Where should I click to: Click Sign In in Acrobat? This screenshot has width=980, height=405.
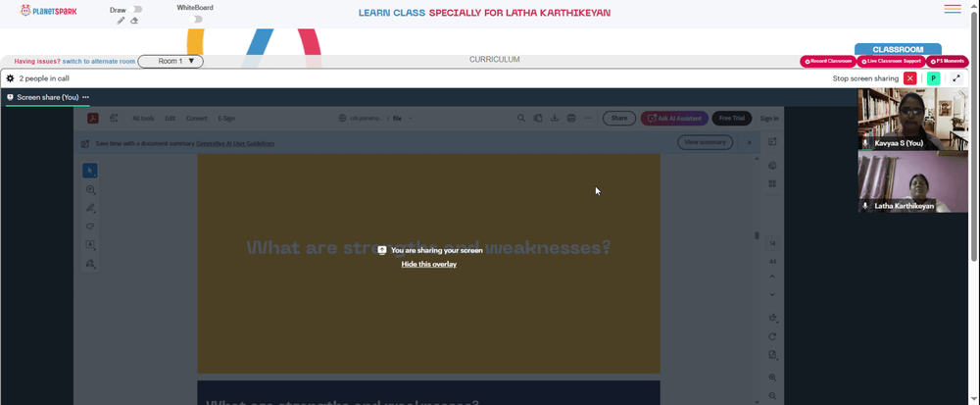[769, 119]
